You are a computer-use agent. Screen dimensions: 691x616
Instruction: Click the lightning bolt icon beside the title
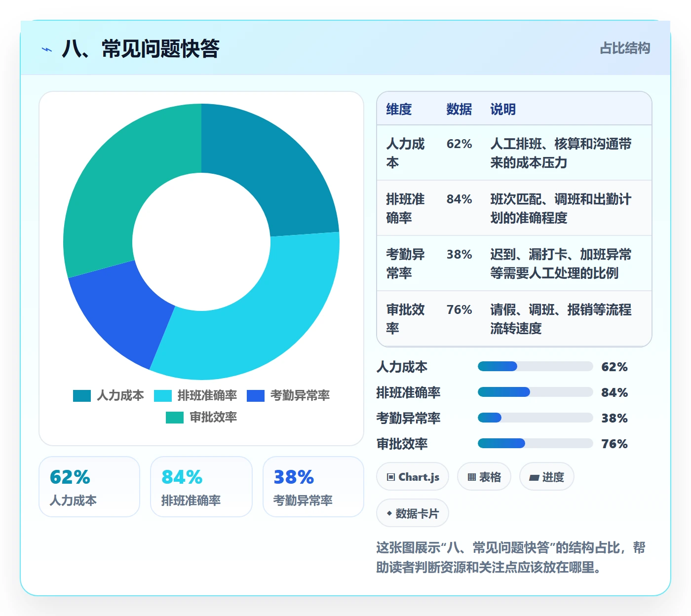coord(47,49)
